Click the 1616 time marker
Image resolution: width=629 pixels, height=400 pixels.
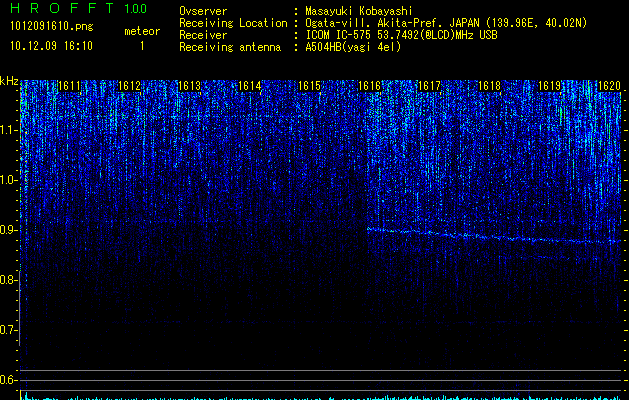[x=369, y=86]
